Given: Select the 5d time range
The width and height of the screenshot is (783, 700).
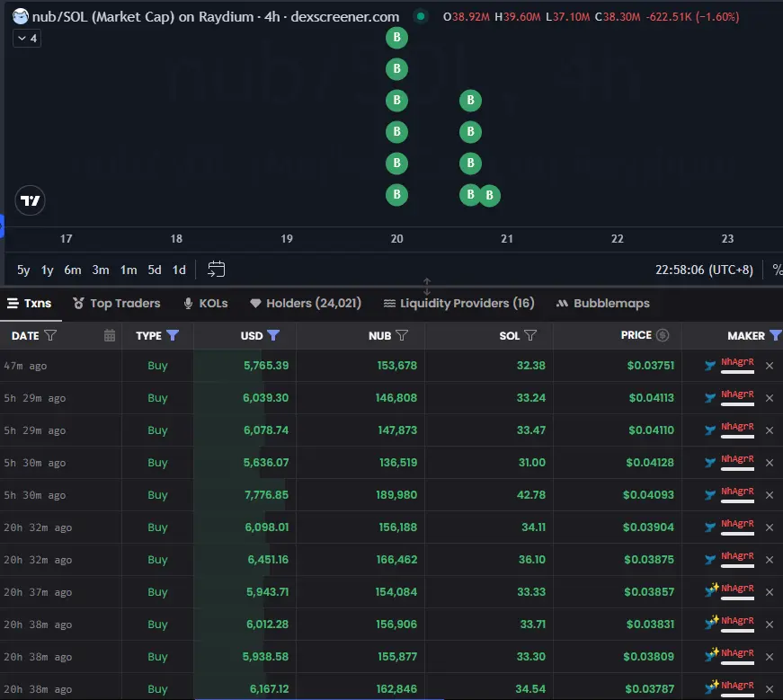Looking at the screenshot, I should 155,270.
